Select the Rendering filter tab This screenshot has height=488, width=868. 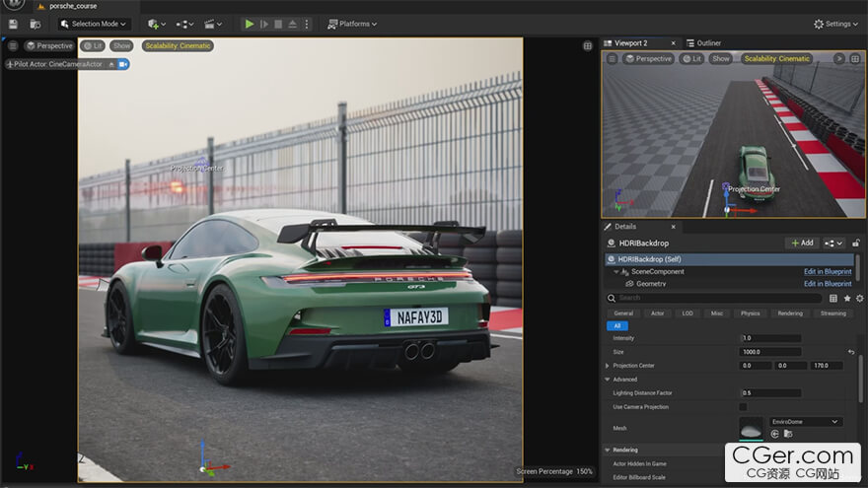(x=790, y=314)
